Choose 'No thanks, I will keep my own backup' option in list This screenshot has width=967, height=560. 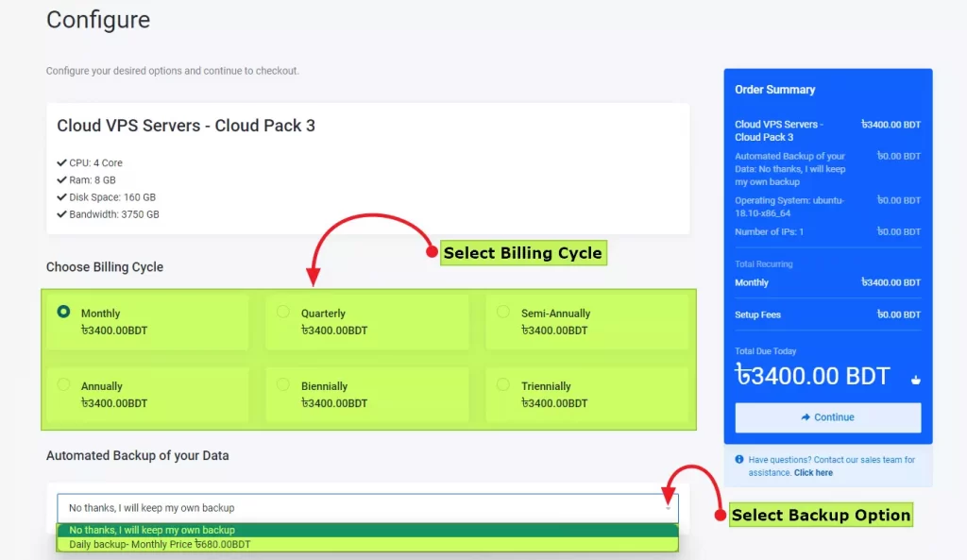coord(367,530)
